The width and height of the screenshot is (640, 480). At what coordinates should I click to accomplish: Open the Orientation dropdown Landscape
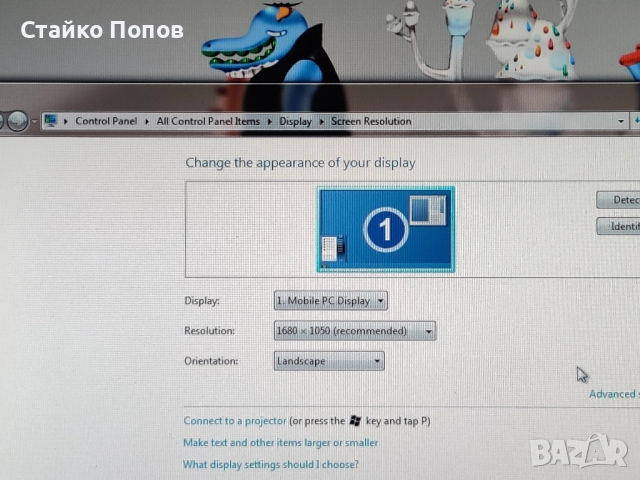(x=329, y=361)
